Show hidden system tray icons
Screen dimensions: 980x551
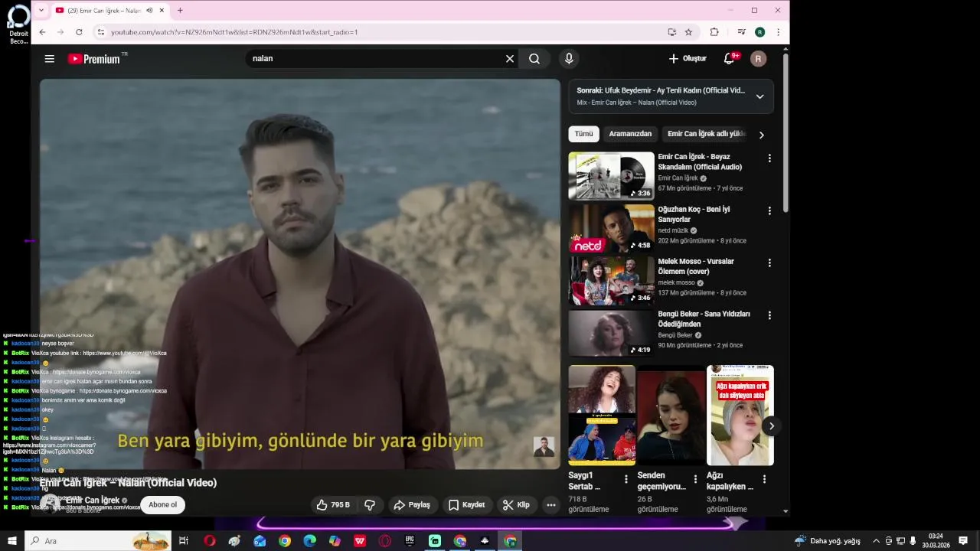[877, 541]
